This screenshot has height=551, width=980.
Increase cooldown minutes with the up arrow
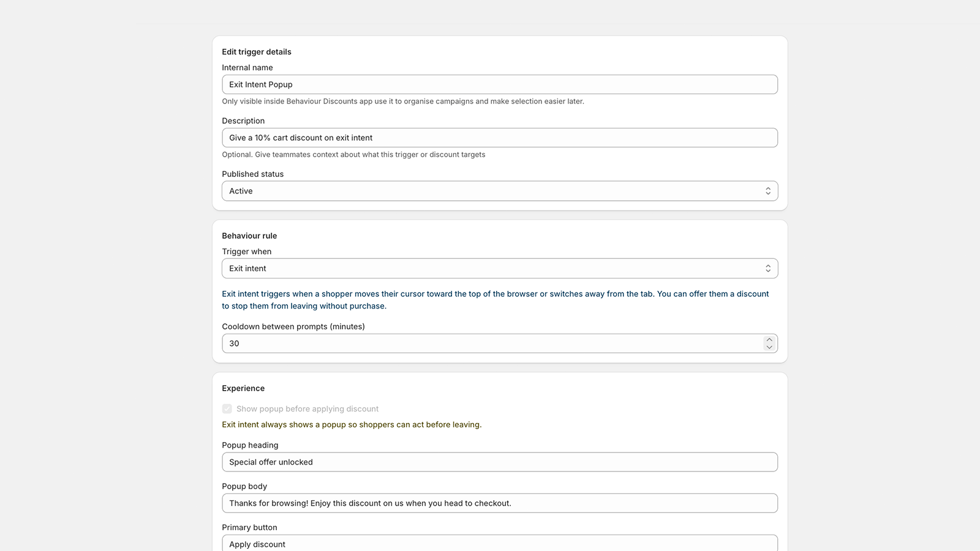[x=769, y=340]
